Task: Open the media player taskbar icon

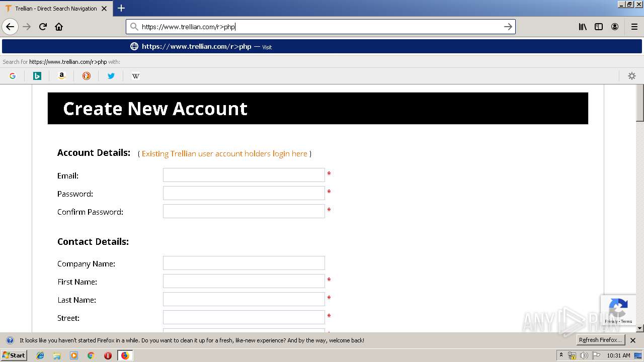Action: pos(74,355)
